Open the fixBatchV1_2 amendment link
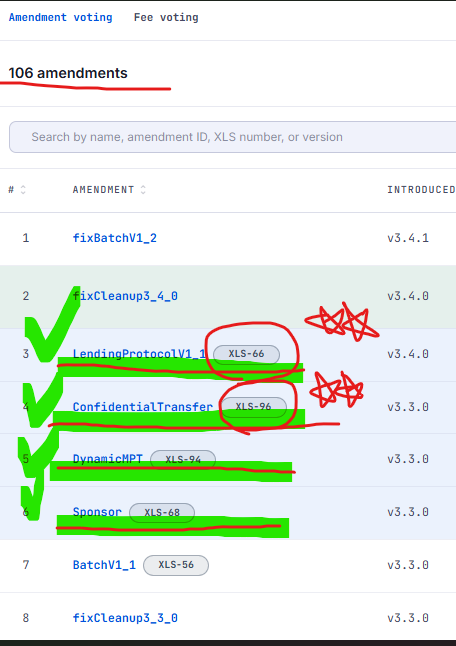This screenshot has height=646, width=456. tap(115, 238)
